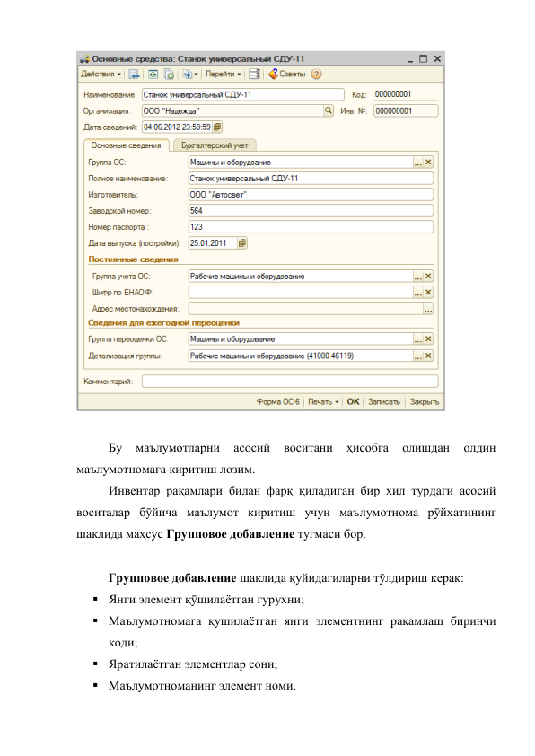Click the Изготовитель field
The image size is (535, 756).
pyautogui.click(x=311, y=195)
